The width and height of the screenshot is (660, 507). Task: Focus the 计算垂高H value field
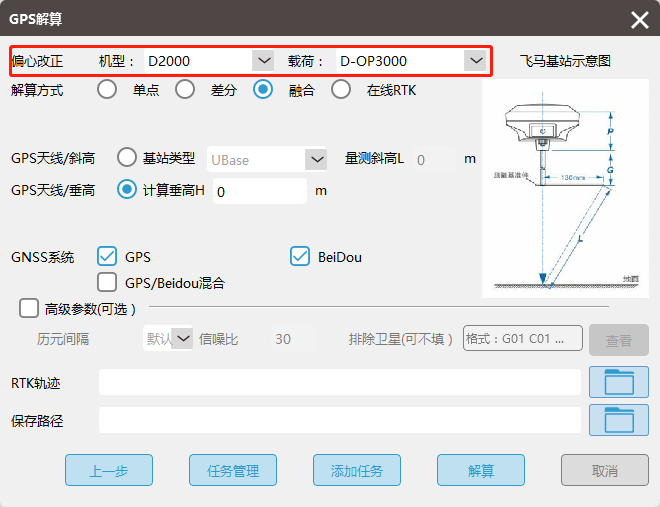coord(260,191)
